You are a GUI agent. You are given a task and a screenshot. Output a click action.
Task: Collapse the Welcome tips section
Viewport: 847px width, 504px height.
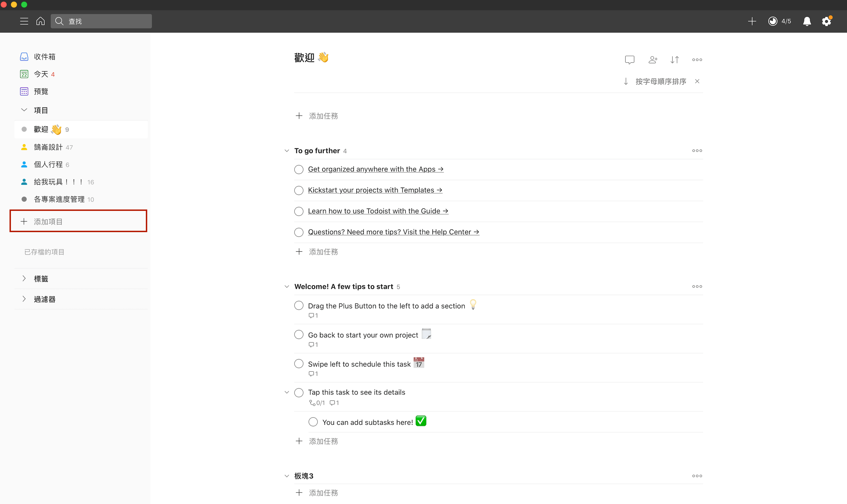pos(287,286)
